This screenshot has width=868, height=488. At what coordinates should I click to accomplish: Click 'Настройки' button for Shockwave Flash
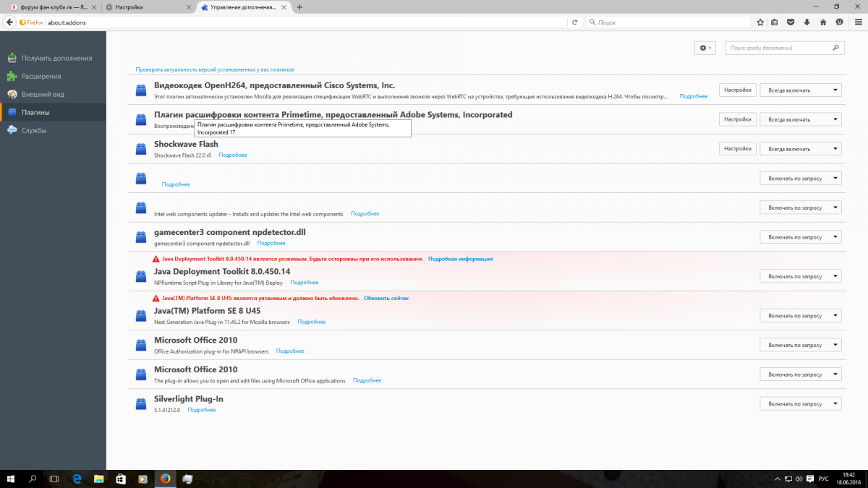738,149
